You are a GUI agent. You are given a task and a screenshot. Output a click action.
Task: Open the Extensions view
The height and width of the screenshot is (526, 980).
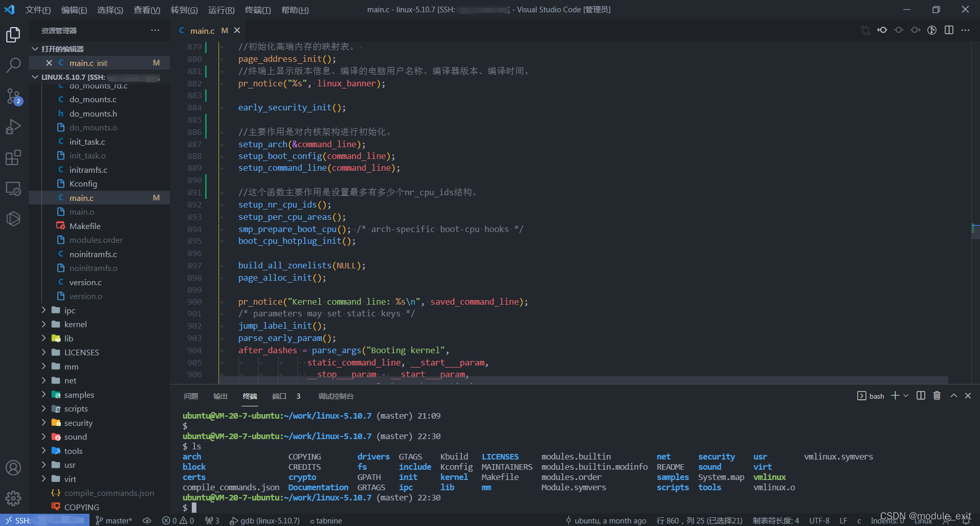point(13,157)
